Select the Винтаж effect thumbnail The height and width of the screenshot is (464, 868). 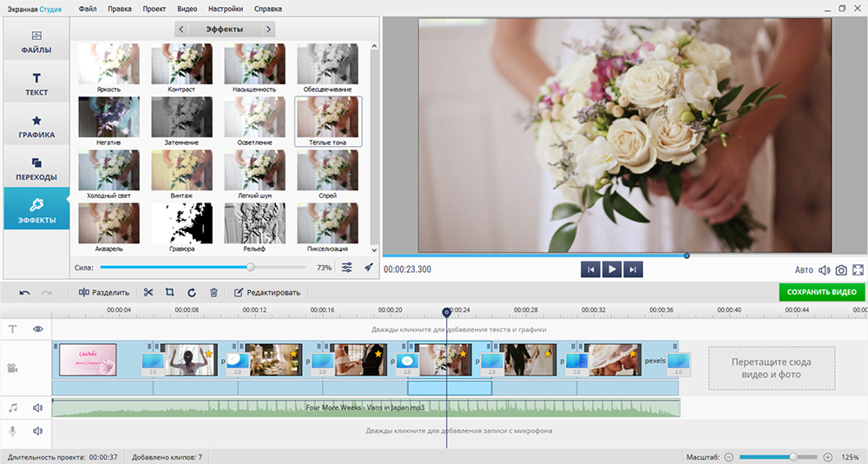tap(181, 170)
